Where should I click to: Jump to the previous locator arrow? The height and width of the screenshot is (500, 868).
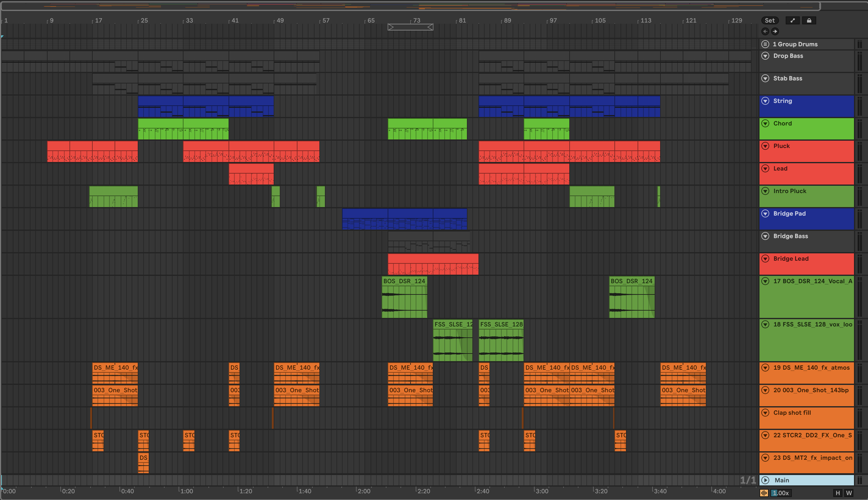pos(765,32)
